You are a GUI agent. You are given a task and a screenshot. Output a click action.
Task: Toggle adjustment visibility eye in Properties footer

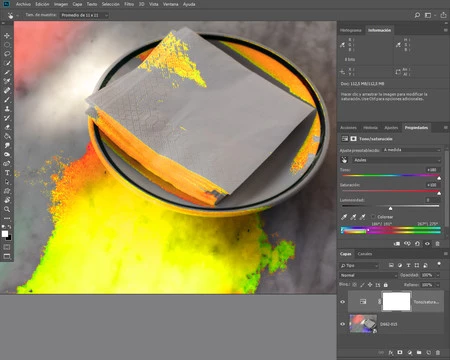(x=427, y=244)
